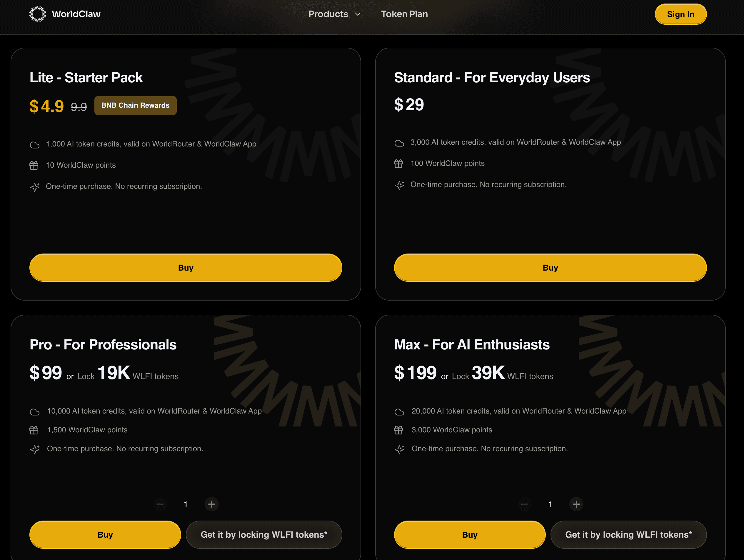Click the cloud icon beside 10,000 AI token credits
The image size is (744, 560).
(34, 412)
